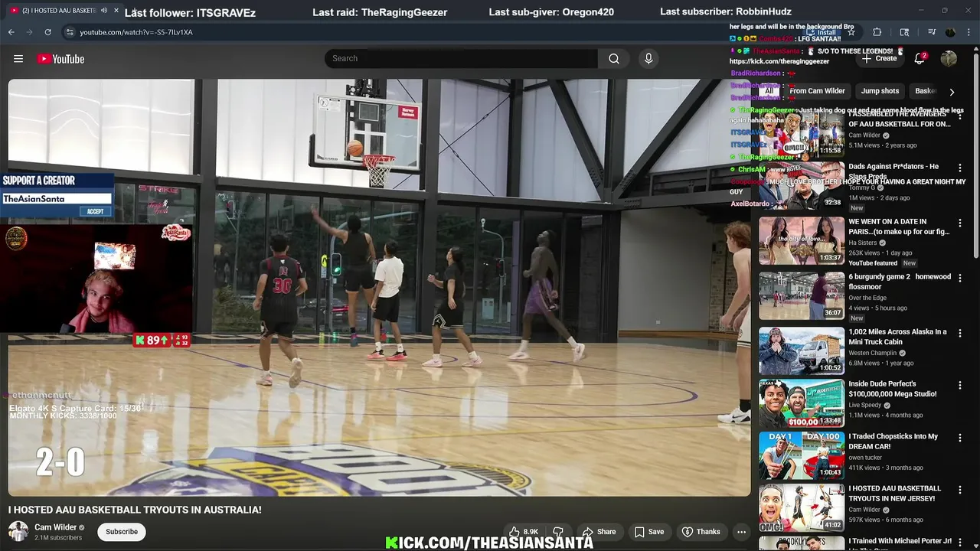Subscribe to Cam Wilder
The image size is (980, 551).
pyautogui.click(x=122, y=532)
